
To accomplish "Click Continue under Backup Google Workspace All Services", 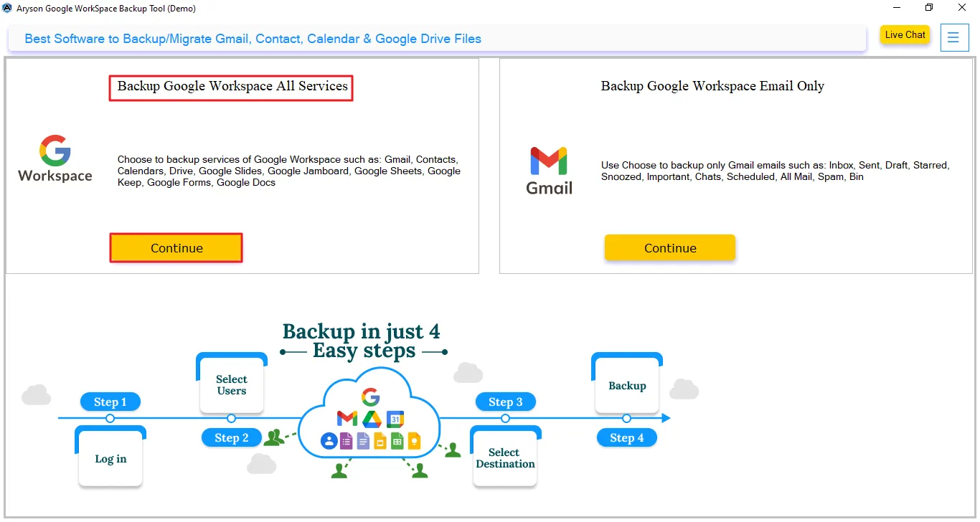I will pyautogui.click(x=176, y=247).
